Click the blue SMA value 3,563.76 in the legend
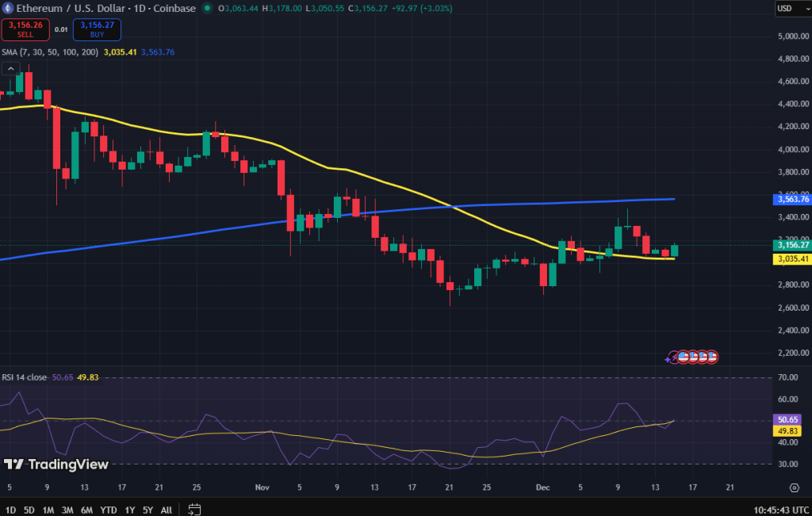Viewport: 812px width, 516px height. point(158,52)
